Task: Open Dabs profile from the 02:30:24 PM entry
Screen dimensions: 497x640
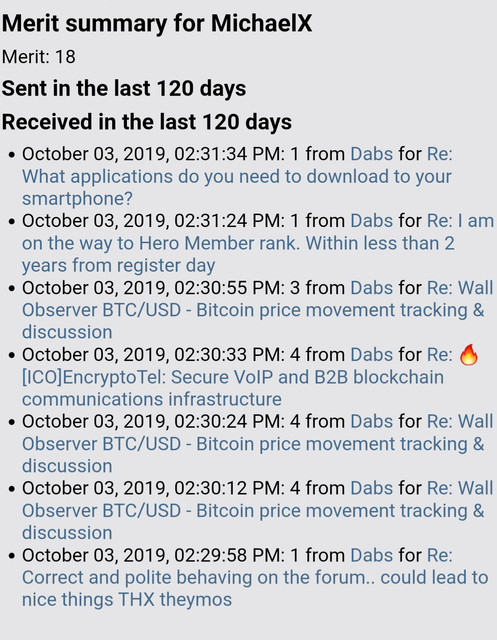Action: point(372,422)
